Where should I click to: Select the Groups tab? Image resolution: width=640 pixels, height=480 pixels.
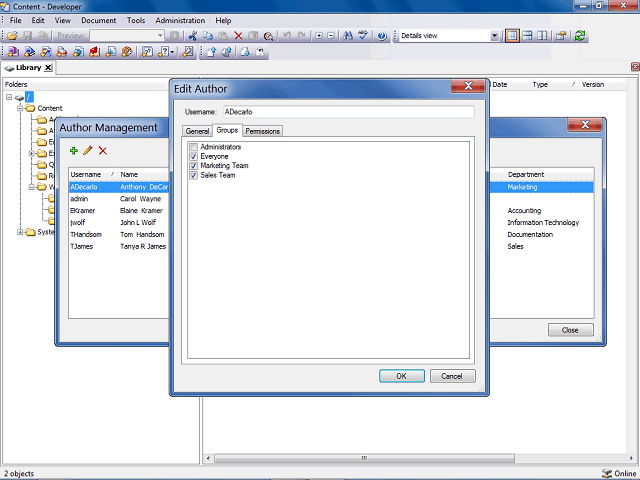pos(227,130)
